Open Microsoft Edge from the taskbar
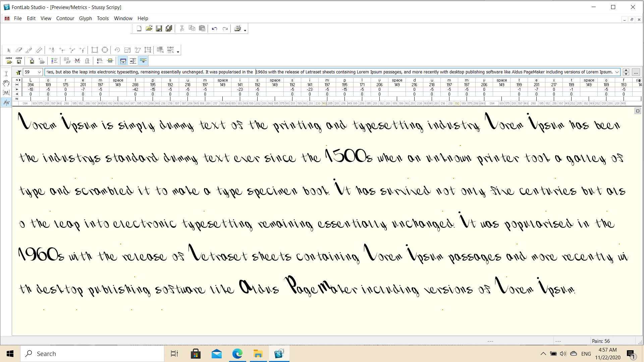Screen dimensions: 644x362 click(x=237, y=354)
